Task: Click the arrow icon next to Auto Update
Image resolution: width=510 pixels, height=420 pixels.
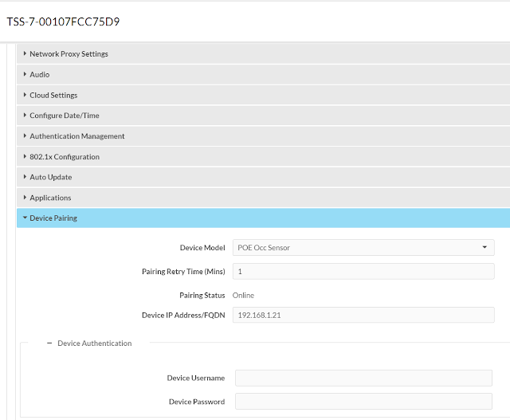Action: 25,177
